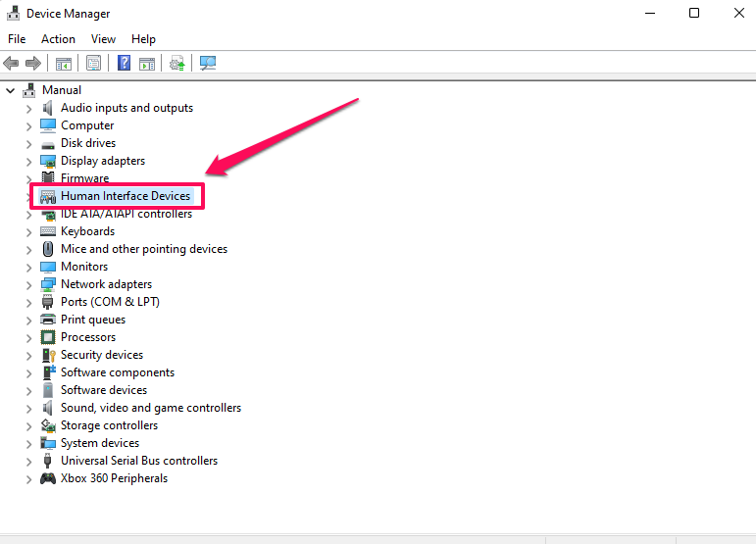The image size is (756, 544).
Task: Click the Firmware chip icon
Action: [x=48, y=177]
